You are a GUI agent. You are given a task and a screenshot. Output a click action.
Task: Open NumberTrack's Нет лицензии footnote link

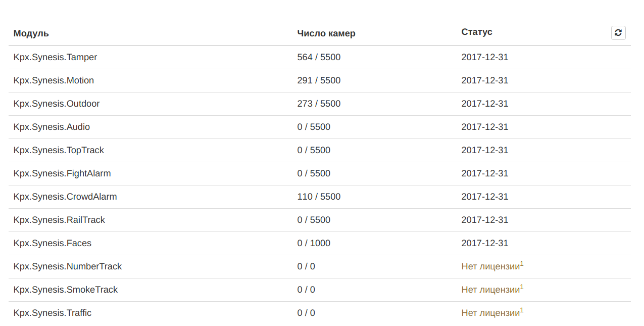(522, 264)
